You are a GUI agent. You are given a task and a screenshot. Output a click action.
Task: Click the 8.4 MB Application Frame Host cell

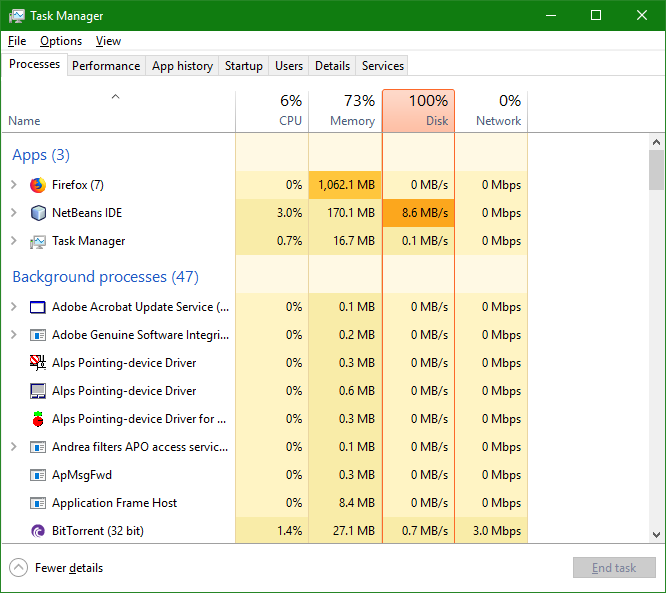(x=345, y=503)
